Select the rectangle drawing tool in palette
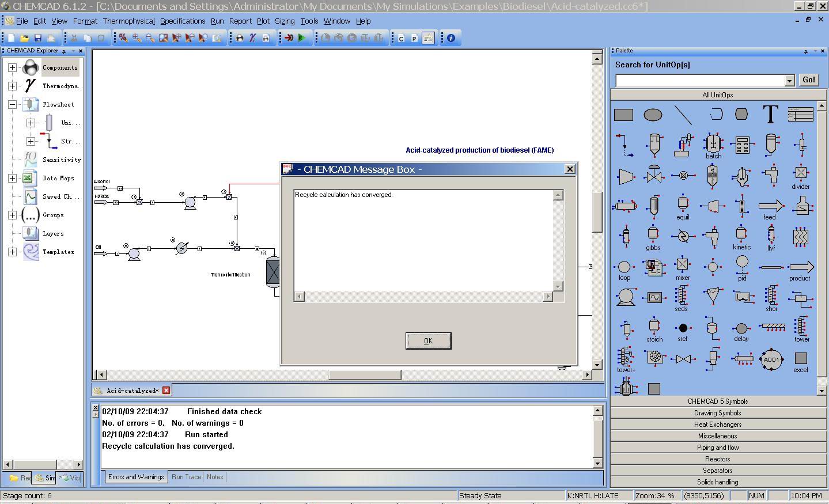829x504 pixels. tap(623, 115)
